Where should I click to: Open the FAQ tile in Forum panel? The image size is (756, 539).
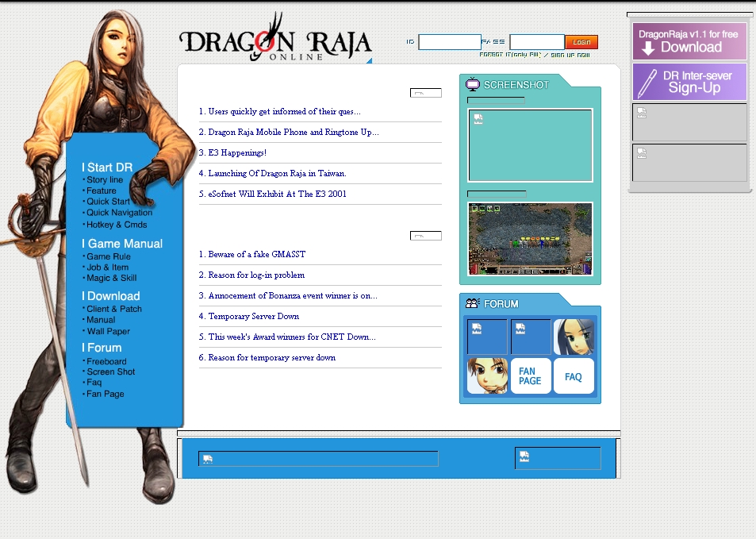(574, 376)
